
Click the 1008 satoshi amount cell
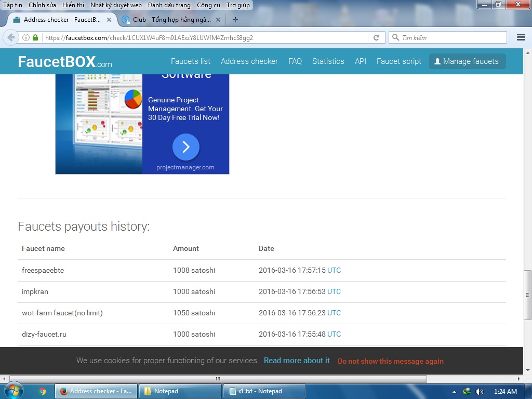click(x=194, y=270)
